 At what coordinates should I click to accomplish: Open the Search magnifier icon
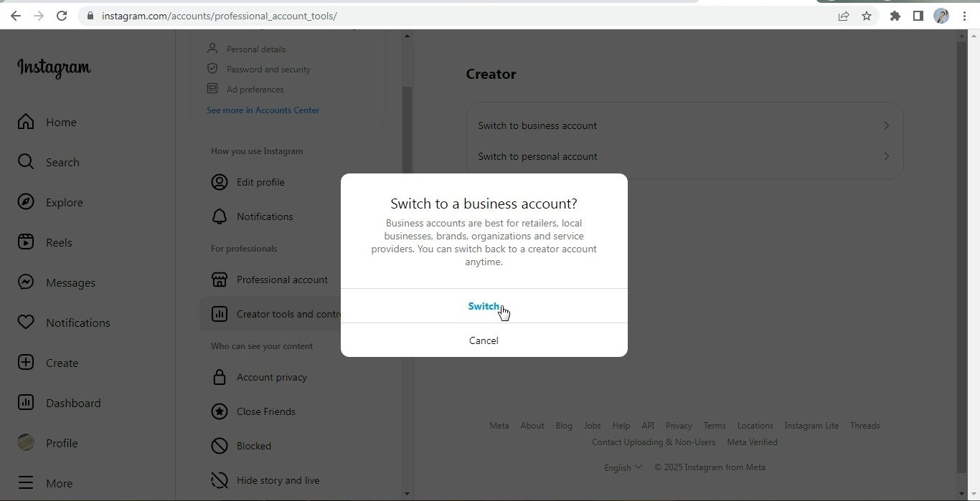pos(26,162)
